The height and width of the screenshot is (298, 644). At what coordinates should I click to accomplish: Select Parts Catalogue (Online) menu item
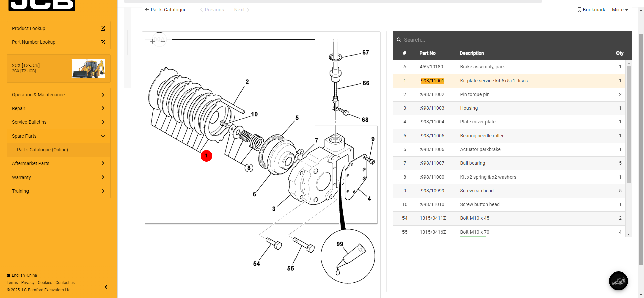click(x=43, y=150)
